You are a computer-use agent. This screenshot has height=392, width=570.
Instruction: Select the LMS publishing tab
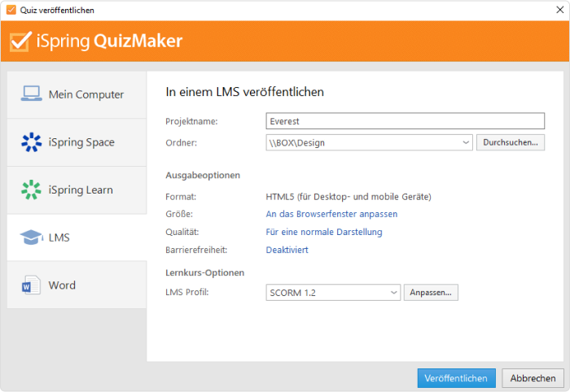(x=77, y=237)
